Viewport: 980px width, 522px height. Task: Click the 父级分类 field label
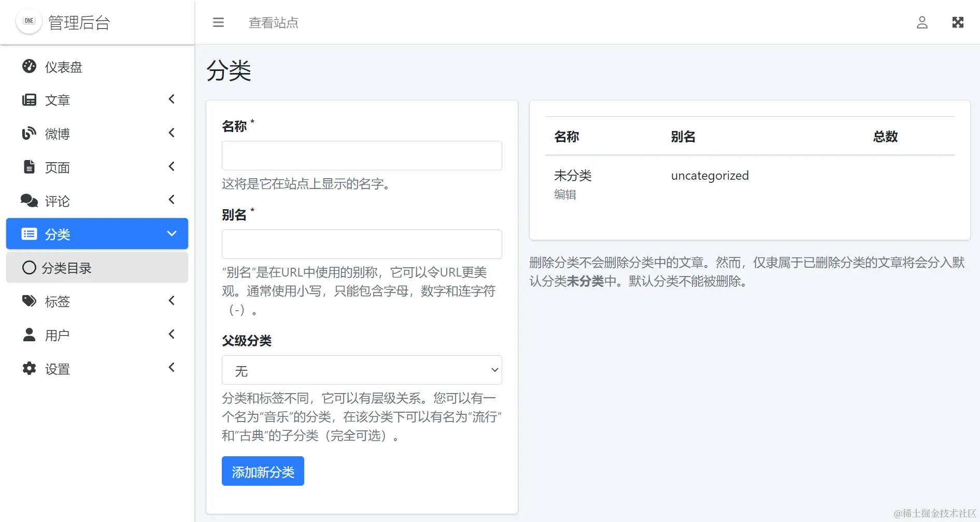pyautogui.click(x=247, y=340)
